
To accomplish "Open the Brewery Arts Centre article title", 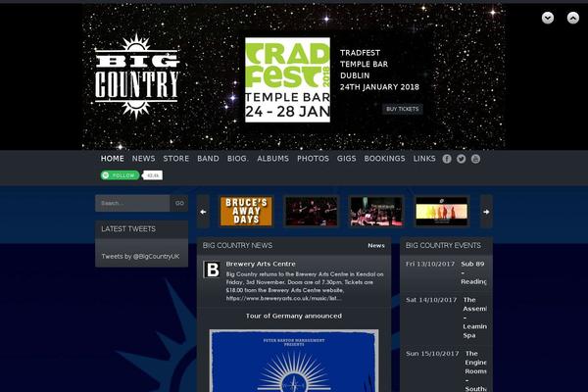I will click(261, 264).
